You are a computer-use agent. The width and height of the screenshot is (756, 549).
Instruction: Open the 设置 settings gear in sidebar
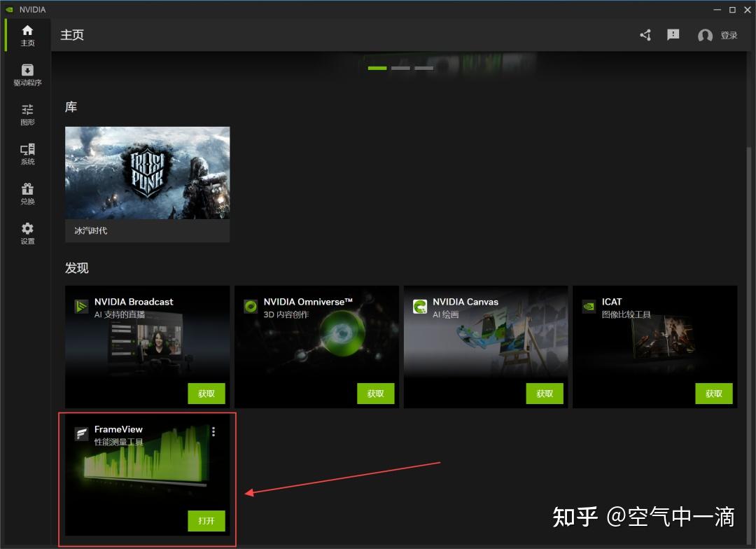(27, 230)
